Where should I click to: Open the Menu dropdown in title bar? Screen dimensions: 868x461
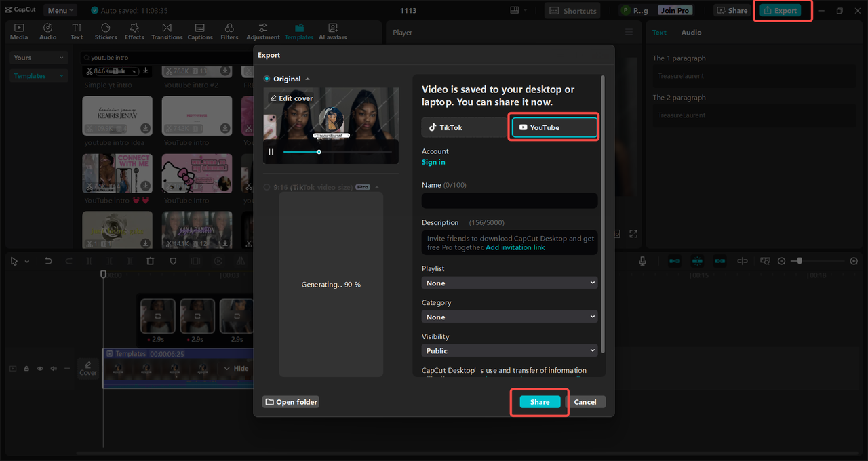click(x=60, y=10)
